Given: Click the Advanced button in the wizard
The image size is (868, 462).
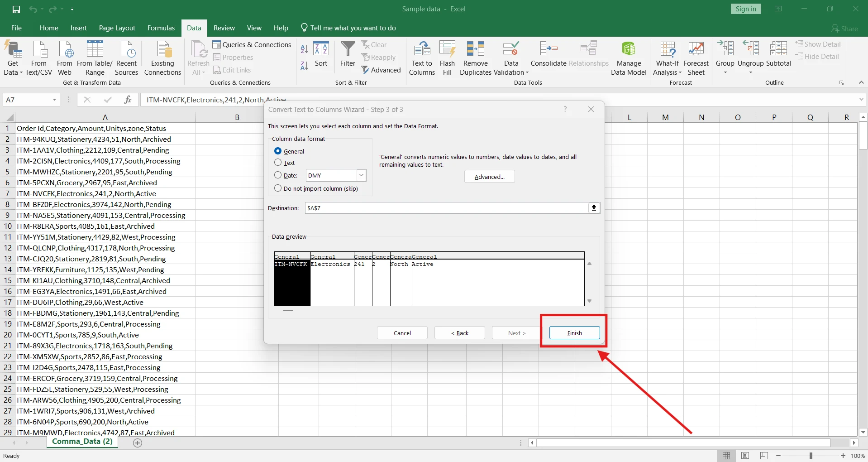Looking at the screenshot, I should click(489, 177).
